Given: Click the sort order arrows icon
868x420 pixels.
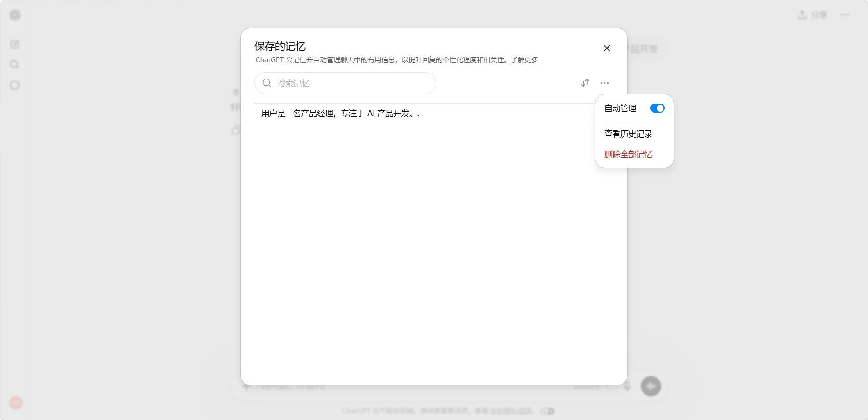Looking at the screenshot, I should pos(585,83).
